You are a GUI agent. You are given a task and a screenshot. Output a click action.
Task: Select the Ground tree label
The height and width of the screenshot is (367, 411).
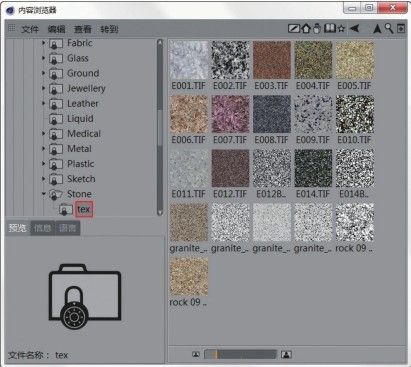83,73
